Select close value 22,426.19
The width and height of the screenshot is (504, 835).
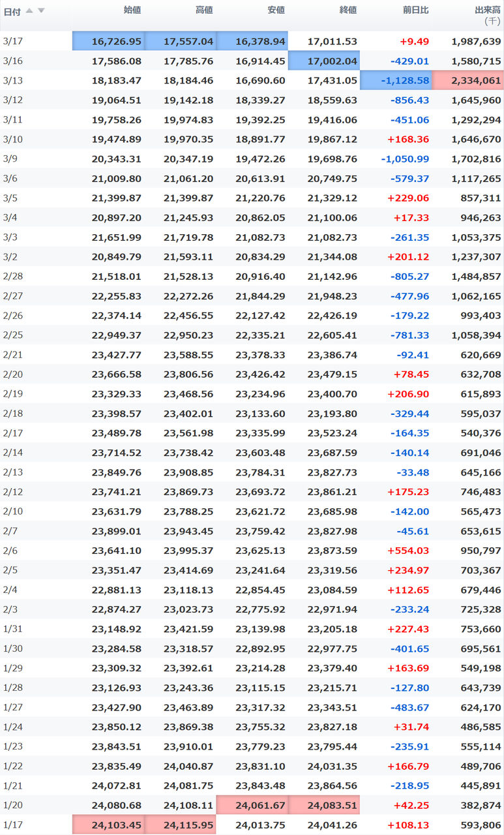click(333, 315)
